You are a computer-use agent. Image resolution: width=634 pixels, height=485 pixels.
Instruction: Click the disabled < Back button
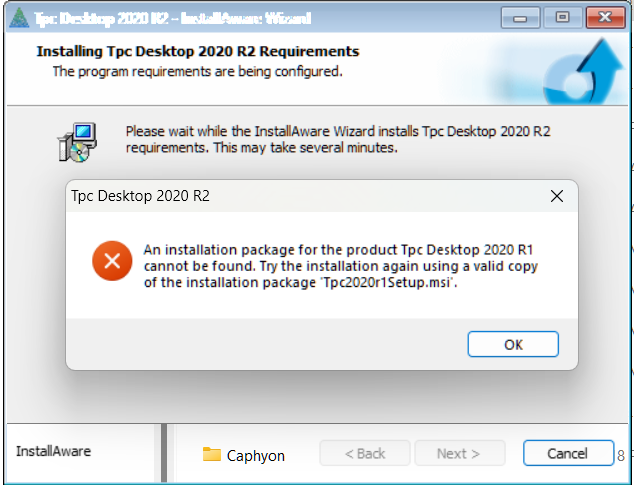tap(365, 453)
